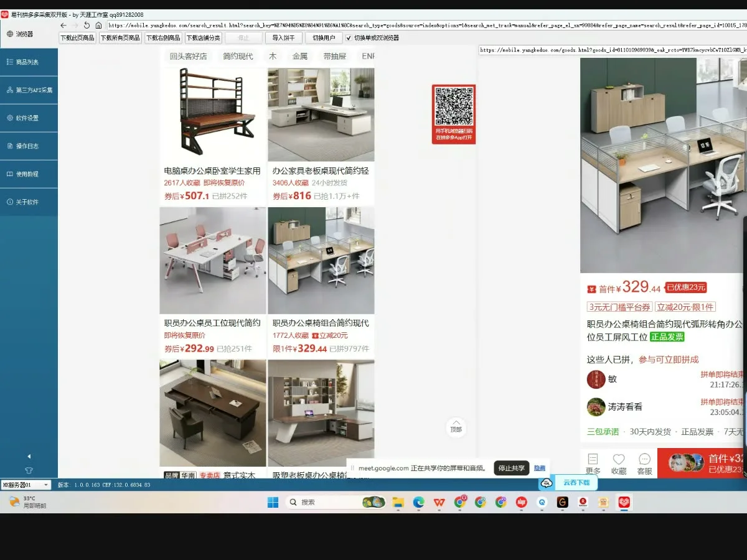Open 使用教程 in the sidebar
Image resolution: width=747 pixels, height=560 pixels.
(29, 174)
